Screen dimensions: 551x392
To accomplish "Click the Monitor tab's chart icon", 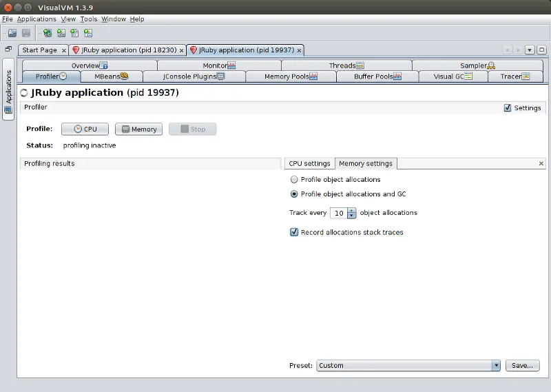I will (231, 65).
